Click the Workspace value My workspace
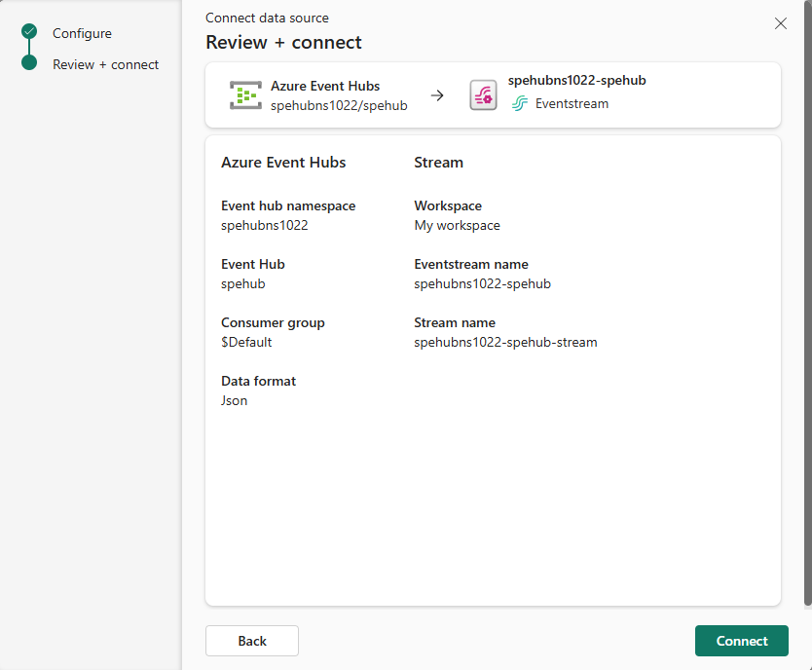The height and width of the screenshot is (670, 812). pos(458,225)
